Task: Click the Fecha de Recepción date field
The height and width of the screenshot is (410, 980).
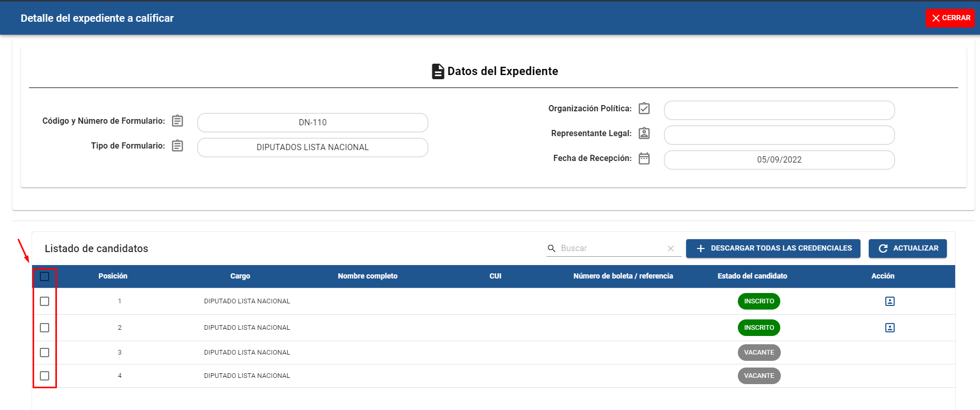Action: (x=779, y=160)
